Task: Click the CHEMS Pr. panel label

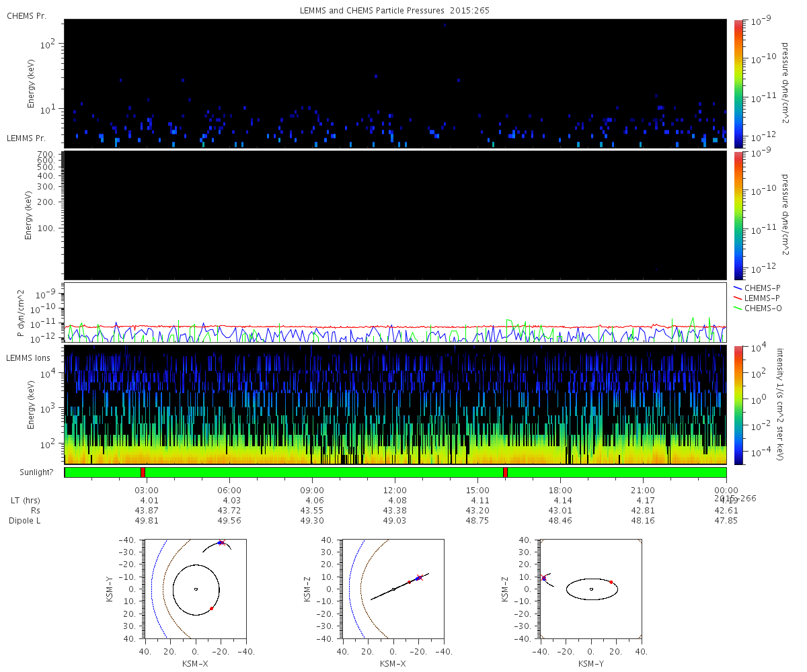Action: pyautogui.click(x=26, y=15)
